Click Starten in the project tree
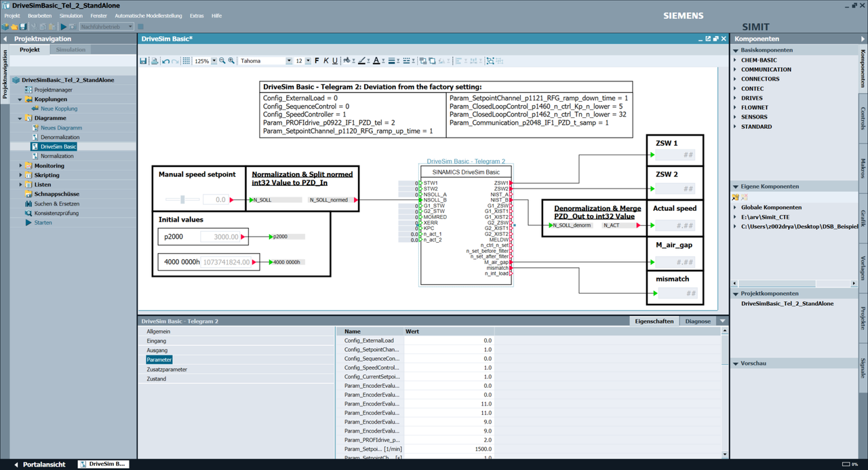The image size is (868, 470). click(x=43, y=222)
